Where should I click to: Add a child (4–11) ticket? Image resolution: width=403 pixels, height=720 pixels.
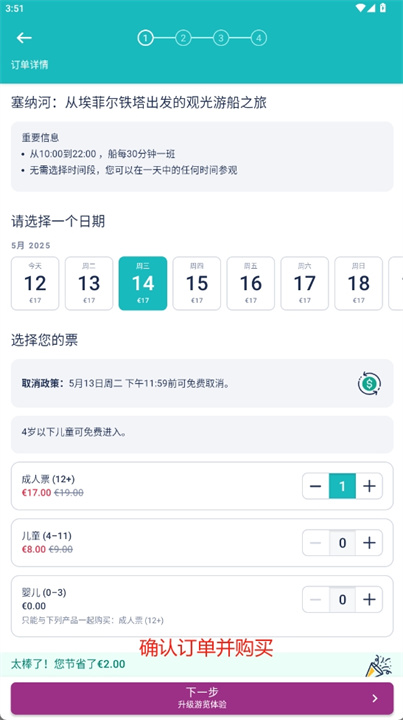click(369, 543)
